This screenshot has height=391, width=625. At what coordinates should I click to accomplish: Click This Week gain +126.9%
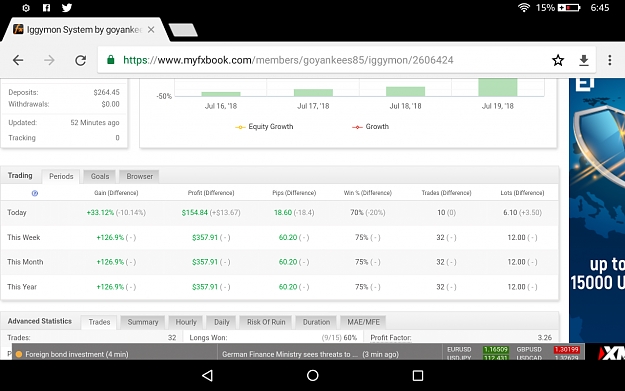pyautogui.click(x=110, y=238)
